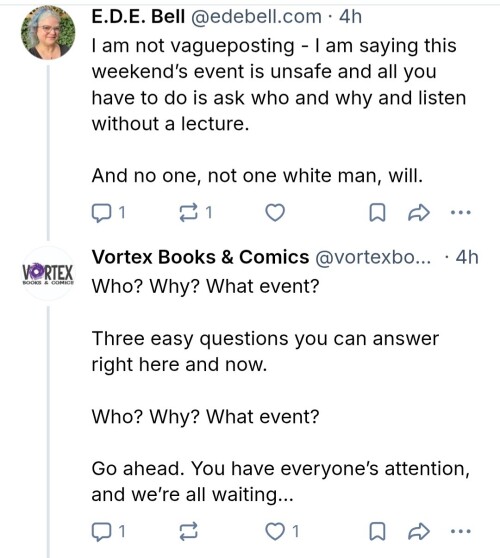
Task: Open E.D.E. Bell's profile photo
Action: pos(48,32)
